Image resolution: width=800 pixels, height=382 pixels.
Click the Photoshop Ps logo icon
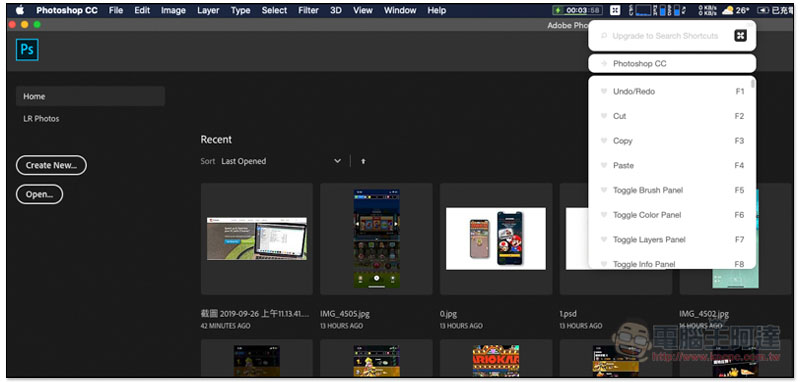[x=27, y=50]
